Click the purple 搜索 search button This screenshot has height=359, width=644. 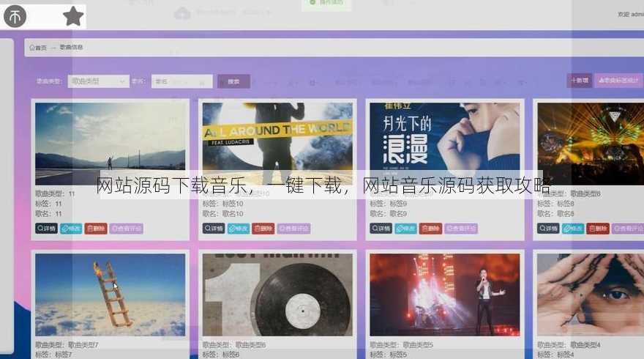point(233,81)
